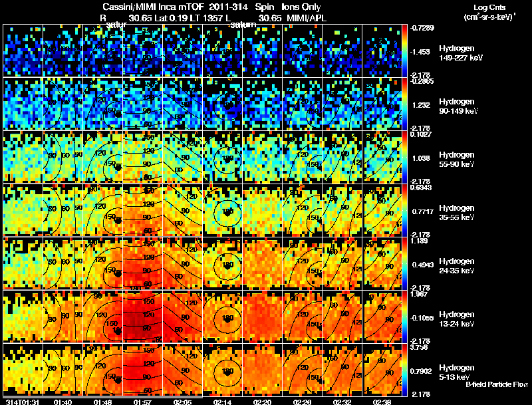Click the color bar beside Hydrogen 90-149 keV
The width and height of the screenshot is (532, 405).
(x=404, y=104)
